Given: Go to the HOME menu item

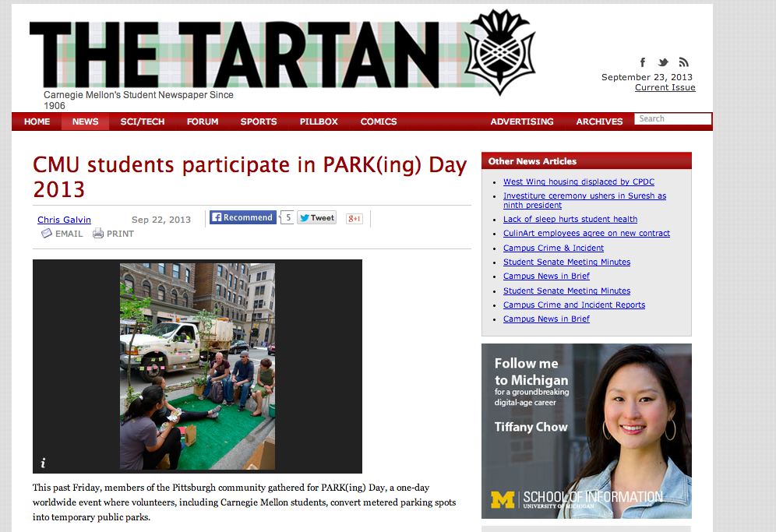Looking at the screenshot, I should [x=37, y=122].
